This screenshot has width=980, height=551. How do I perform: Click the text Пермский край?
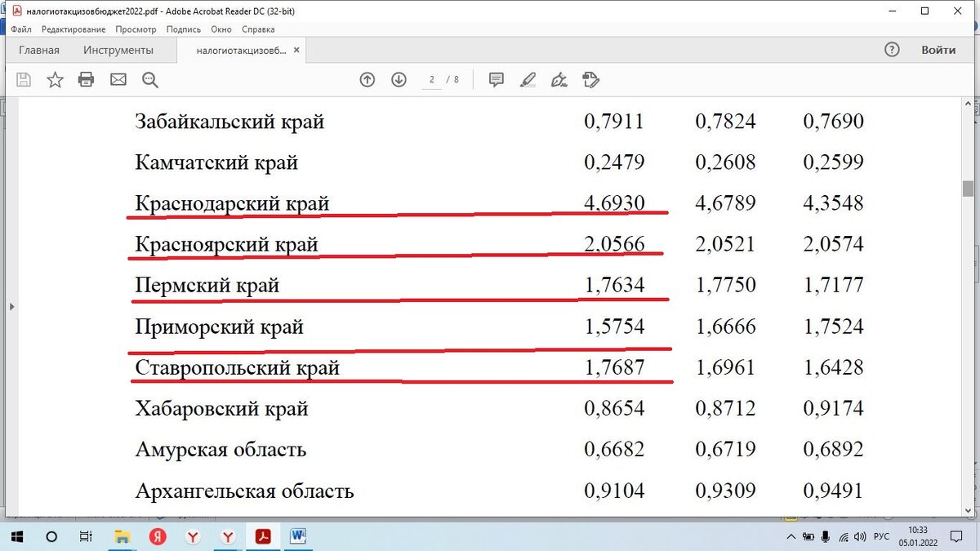pyautogui.click(x=207, y=286)
